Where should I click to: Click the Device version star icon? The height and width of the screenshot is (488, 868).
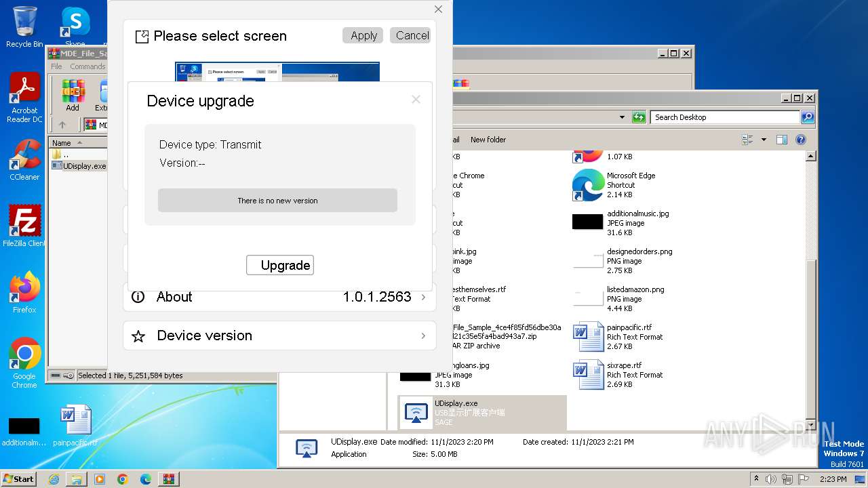[x=138, y=336]
